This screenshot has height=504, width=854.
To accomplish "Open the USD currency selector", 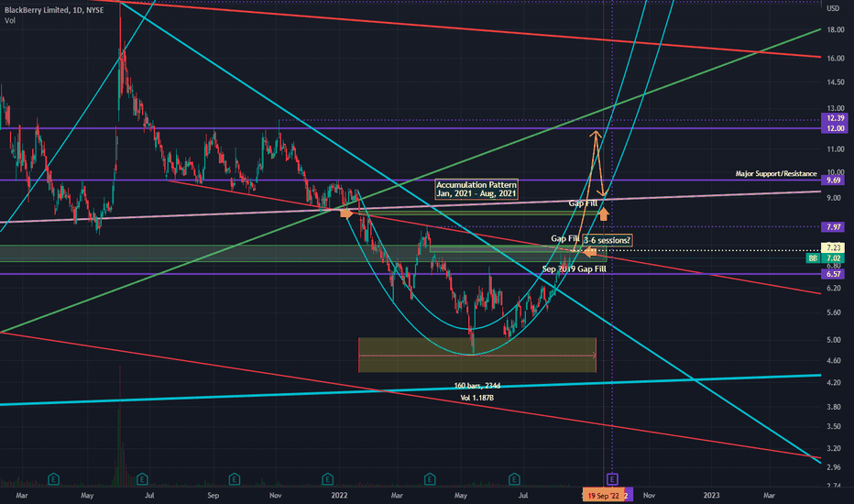I will click(x=833, y=8).
